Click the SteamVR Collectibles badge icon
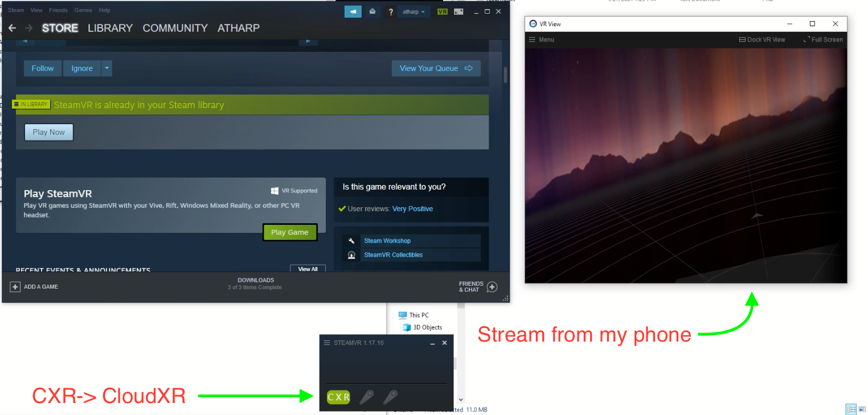The width and height of the screenshot is (868, 415). 351,255
